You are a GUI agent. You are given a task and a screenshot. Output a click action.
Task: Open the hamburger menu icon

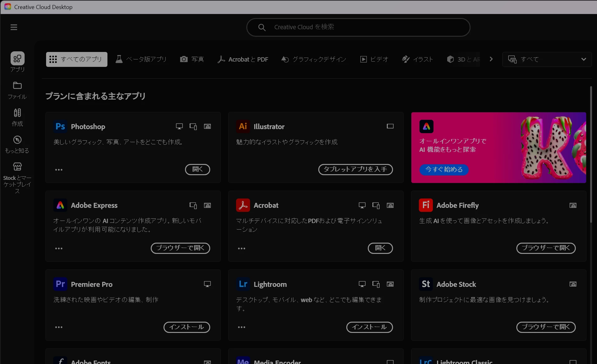click(x=14, y=27)
